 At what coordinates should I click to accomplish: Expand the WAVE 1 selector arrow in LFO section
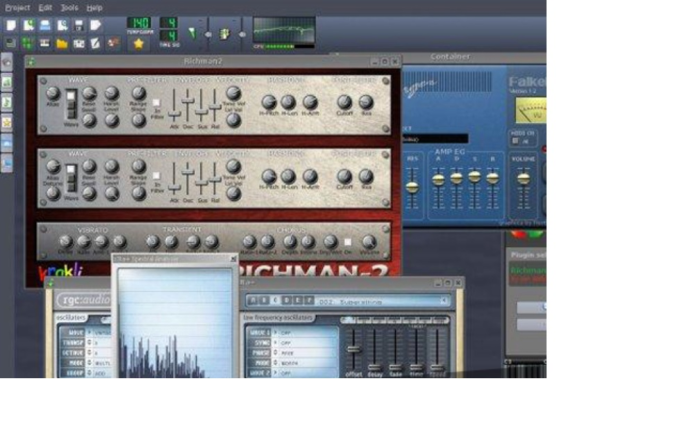[x=275, y=333]
